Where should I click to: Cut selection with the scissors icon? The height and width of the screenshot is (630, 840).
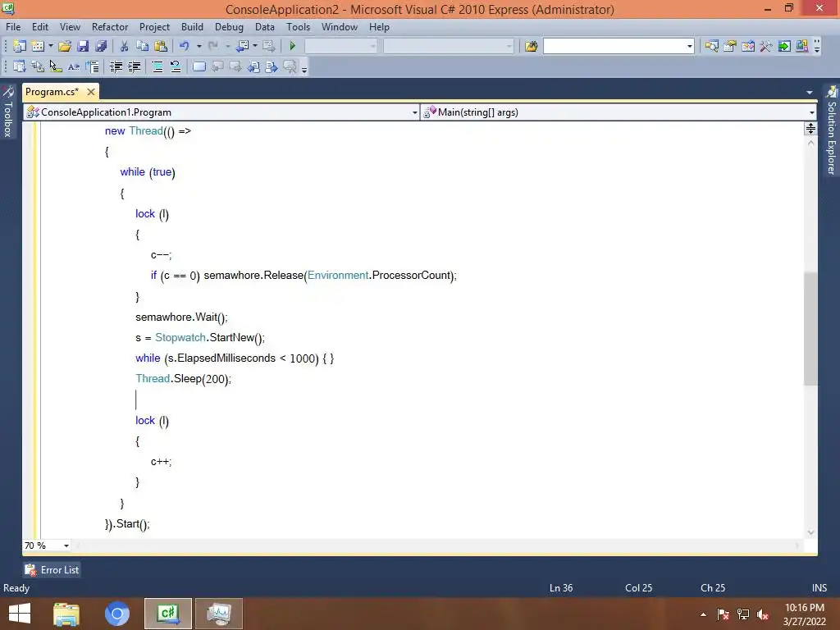coord(125,46)
